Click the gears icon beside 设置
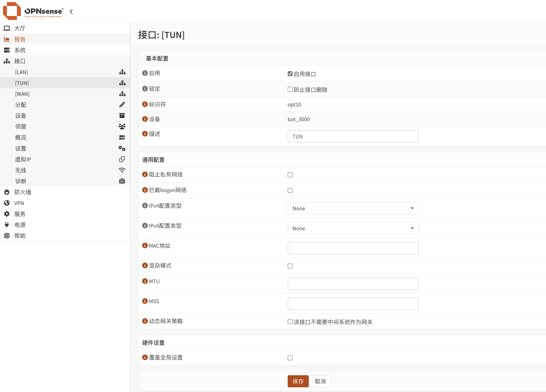546x392 pixels. pyautogui.click(x=122, y=148)
